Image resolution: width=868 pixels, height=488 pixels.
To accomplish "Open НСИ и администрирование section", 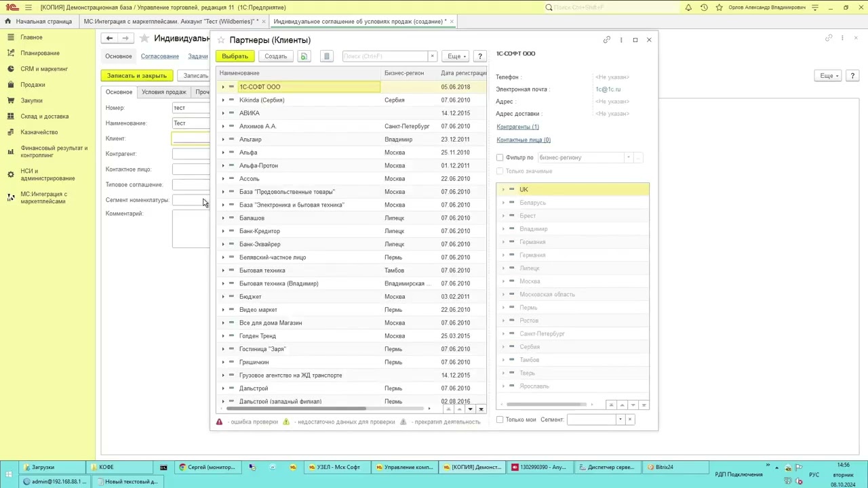I will (x=47, y=175).
